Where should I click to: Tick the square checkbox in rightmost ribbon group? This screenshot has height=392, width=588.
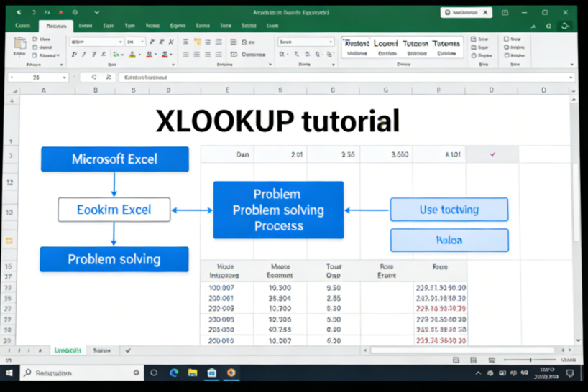506,39
